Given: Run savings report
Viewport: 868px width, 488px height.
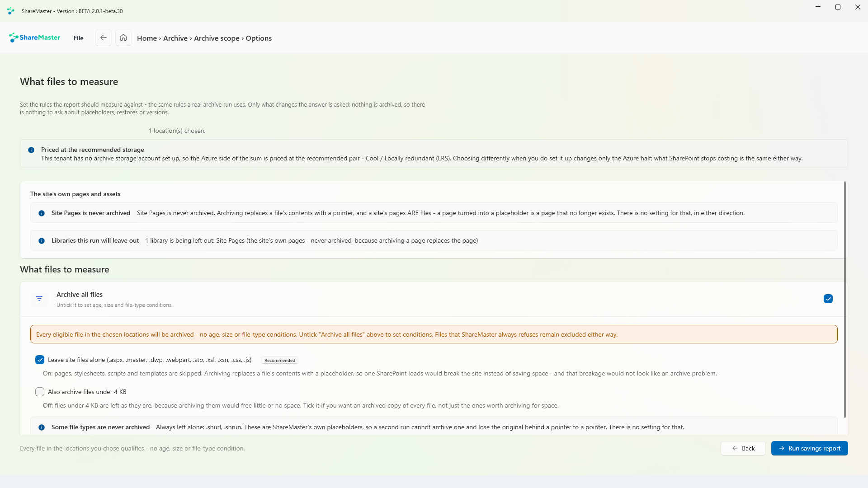Looking at the screenshot, I should pos(810,448).
